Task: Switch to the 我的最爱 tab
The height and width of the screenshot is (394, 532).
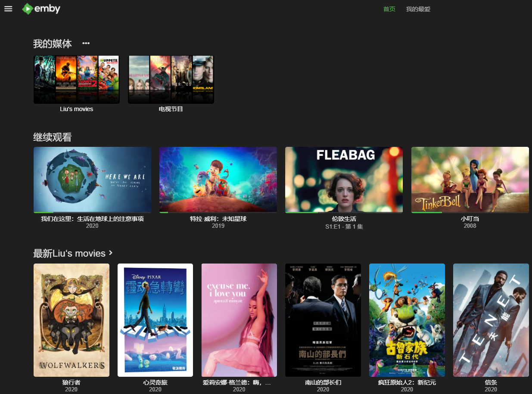Action: click(x=418, y=9)
